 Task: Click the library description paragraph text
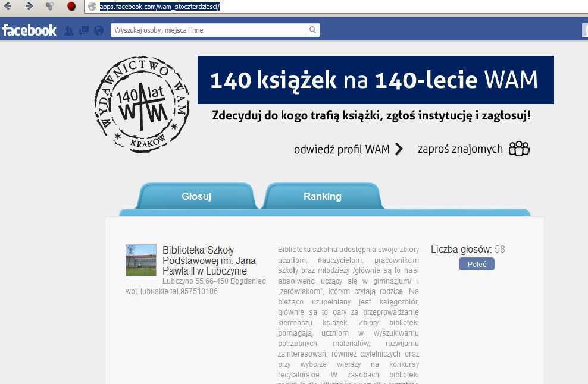[348, 314]
